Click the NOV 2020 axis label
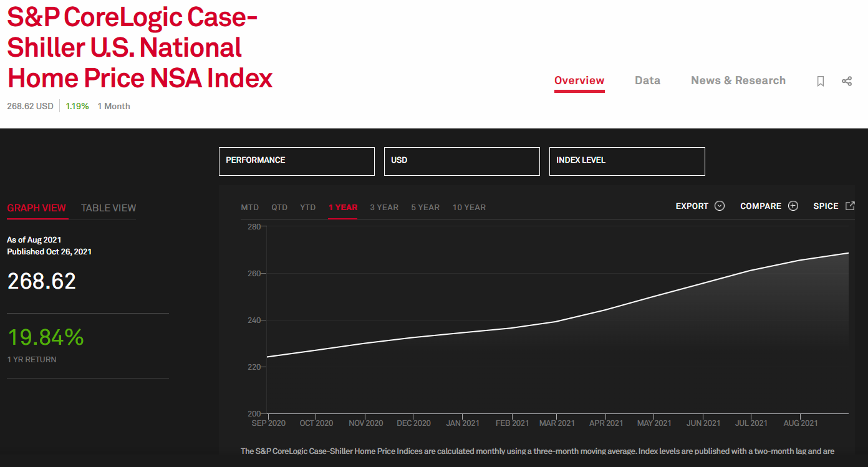Viewport: 868px width, 467px height. (366, 423)
